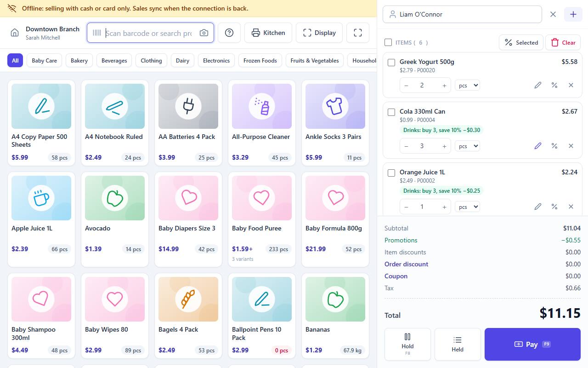Tick the select-all ITEMS checkbox
Image resolution: width=588 pixels, height=368 pixels.
(388, 42)
